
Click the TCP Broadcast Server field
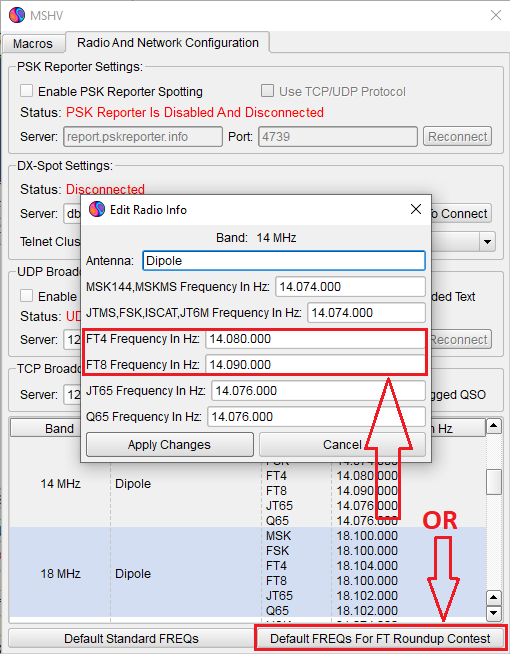point(72,395)
